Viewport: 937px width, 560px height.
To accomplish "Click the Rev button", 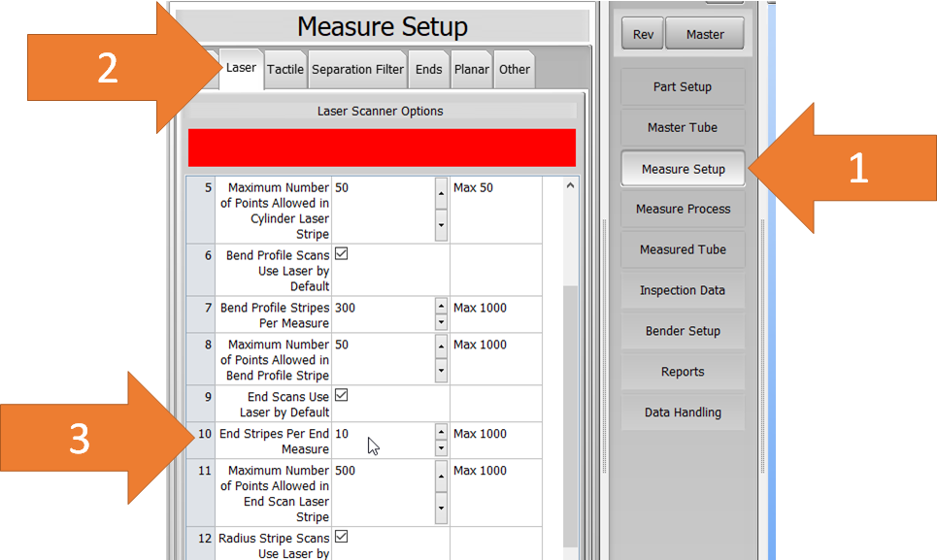I will pyautogui.click(x=643, y=34).
